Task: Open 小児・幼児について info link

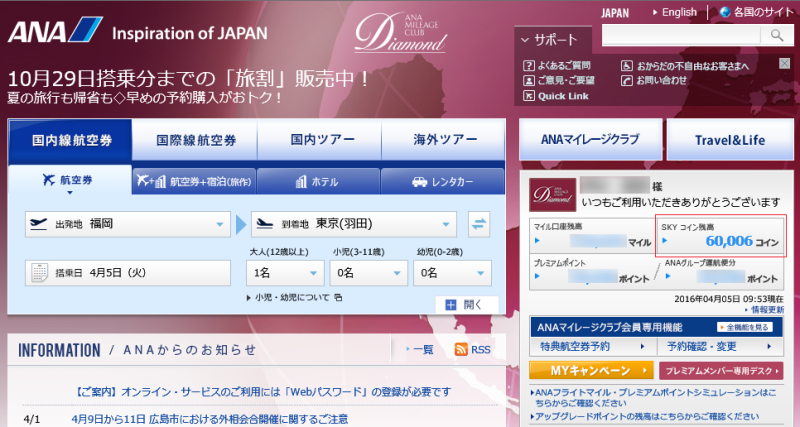Action: tap(294, 297)
